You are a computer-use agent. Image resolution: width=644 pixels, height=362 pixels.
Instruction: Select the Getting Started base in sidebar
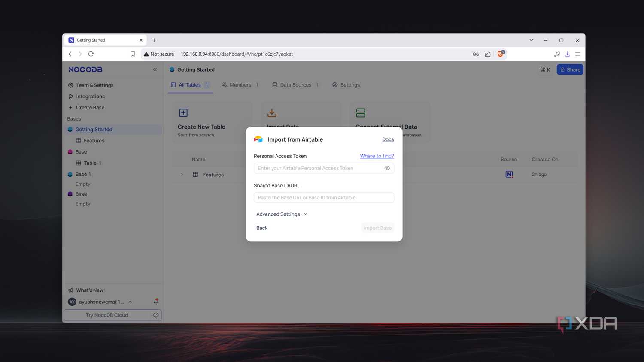[113, 130]
